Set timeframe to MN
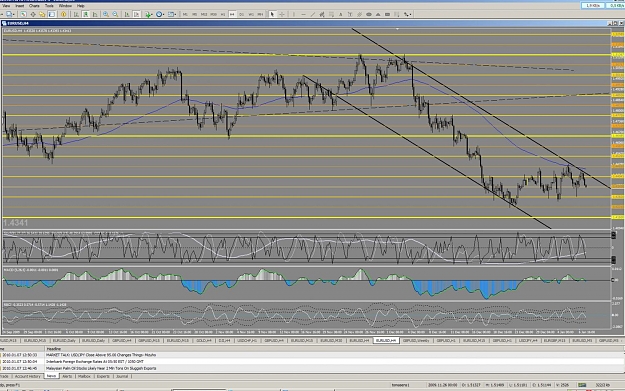 (260, 14)
